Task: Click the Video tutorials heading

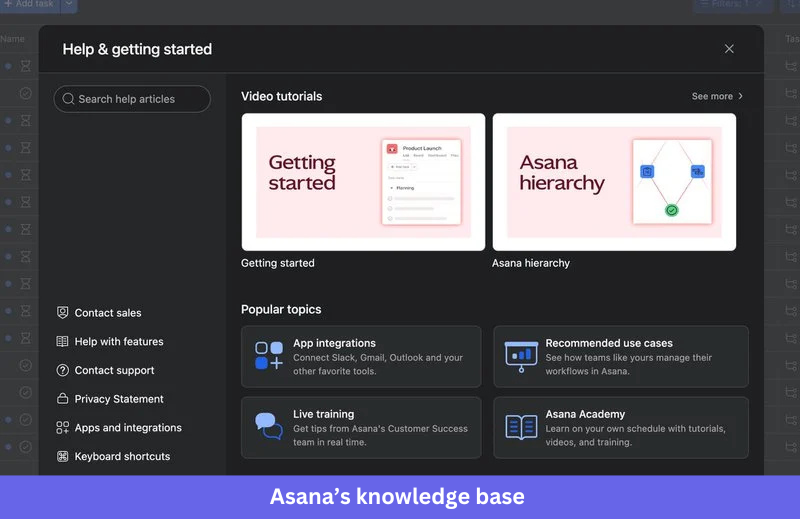Action: [282, 96]
